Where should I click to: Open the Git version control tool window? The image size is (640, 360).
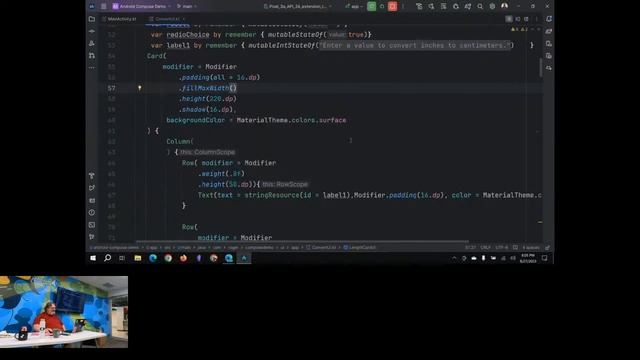coord(92,237)
